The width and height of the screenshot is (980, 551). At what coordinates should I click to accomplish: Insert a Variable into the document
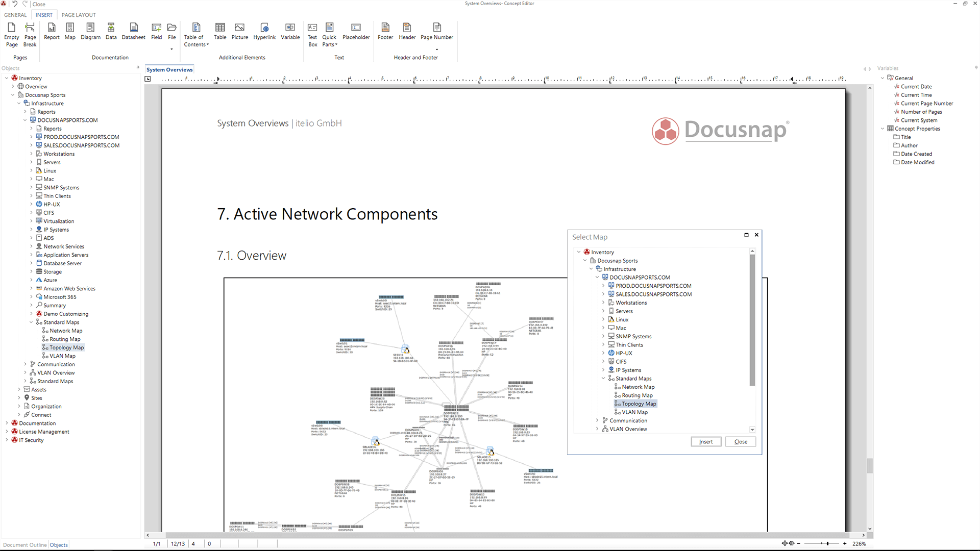pyautogui.click(x=290, y=33)
